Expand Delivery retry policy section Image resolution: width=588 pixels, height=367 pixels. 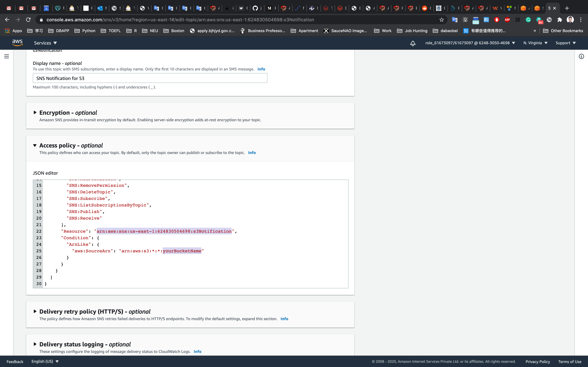pos(35,311)
